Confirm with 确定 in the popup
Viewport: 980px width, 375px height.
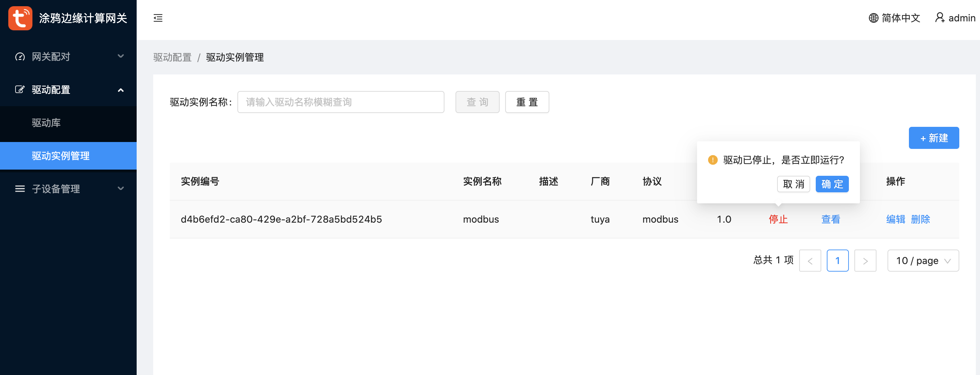tap(832, 184)
